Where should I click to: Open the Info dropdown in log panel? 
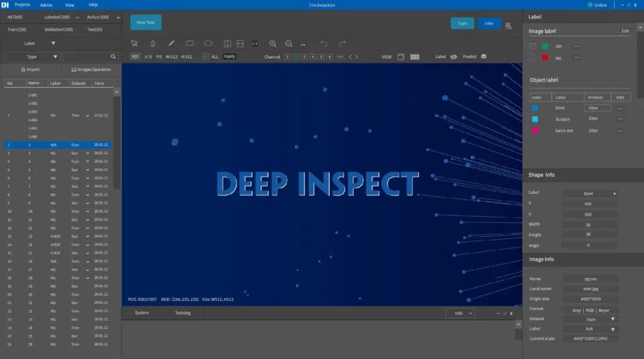click(x=460, y=313)
